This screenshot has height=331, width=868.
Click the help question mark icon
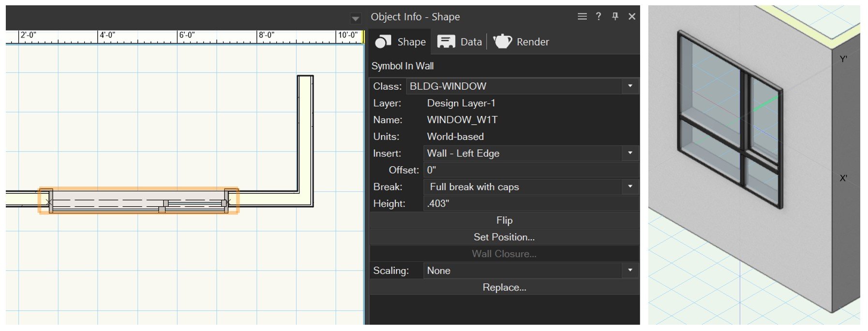pyautogui.click(x=599, y=16)
